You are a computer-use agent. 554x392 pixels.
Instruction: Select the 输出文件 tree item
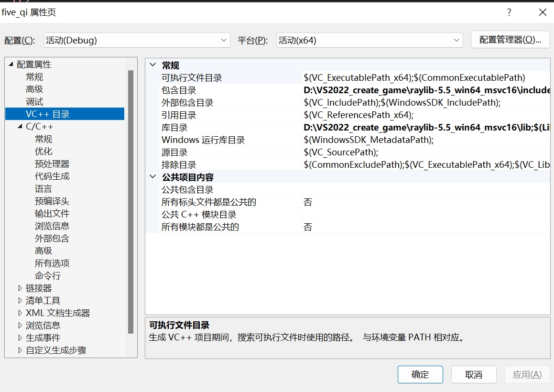[x=52, y=214]
